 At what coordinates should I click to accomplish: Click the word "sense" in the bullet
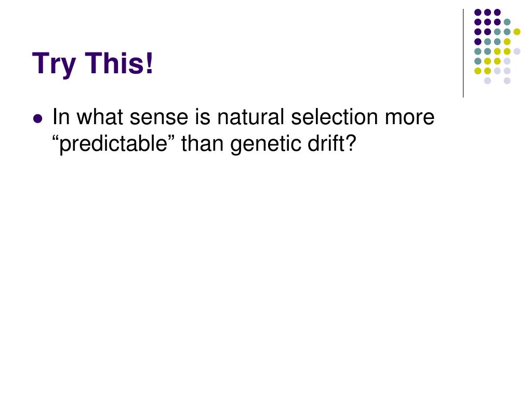159,117
